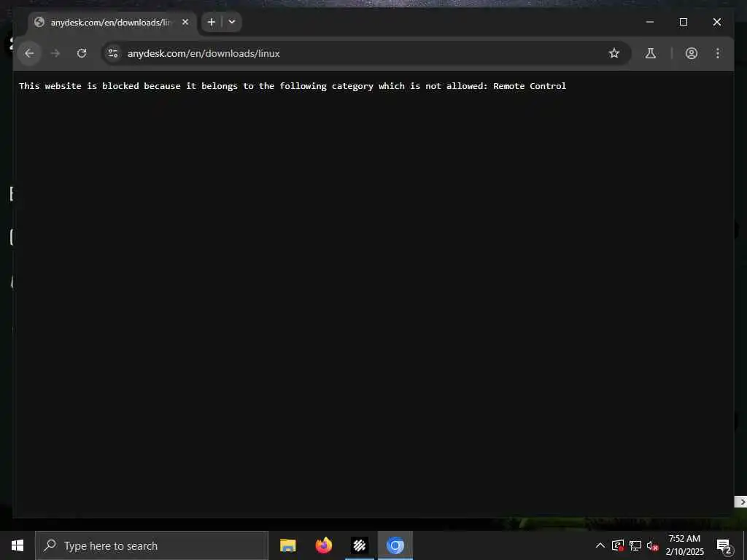This screenshot has height=560, width=747.
Task: Maximize the browser window
Action: click(x=683, y=22)
